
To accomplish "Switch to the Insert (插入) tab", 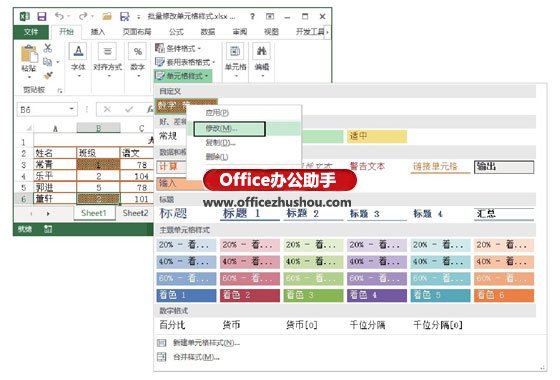I will (98, 32).
